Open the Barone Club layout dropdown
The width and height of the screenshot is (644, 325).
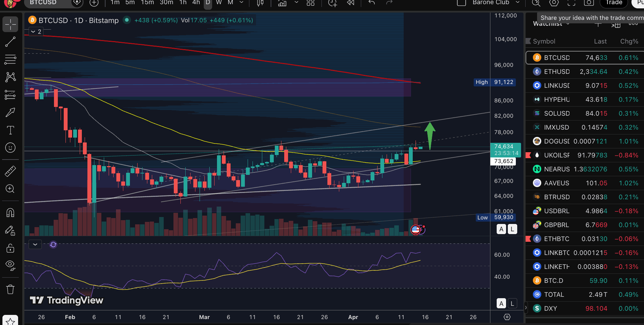(x=518, y=2)
